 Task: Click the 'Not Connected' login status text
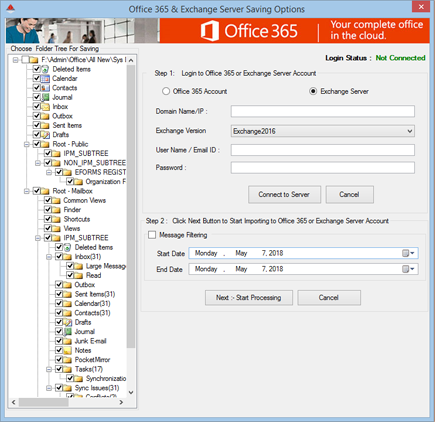400,58
